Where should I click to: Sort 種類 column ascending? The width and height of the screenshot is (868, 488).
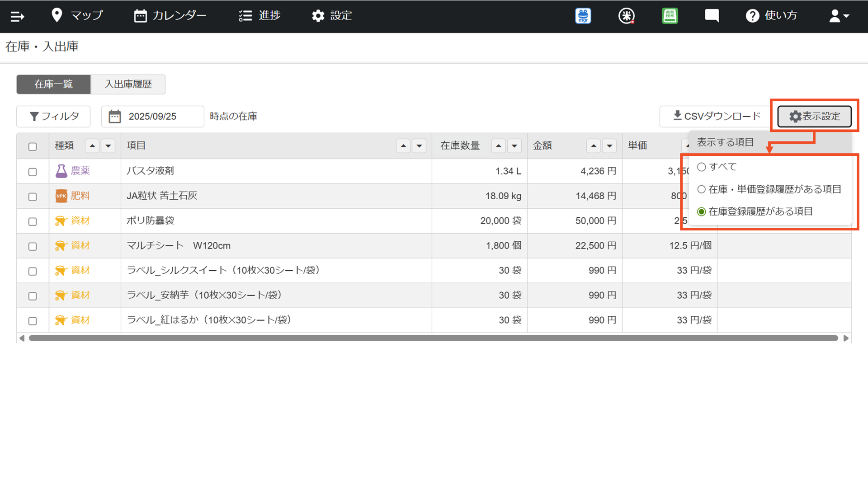coord(92,146)
